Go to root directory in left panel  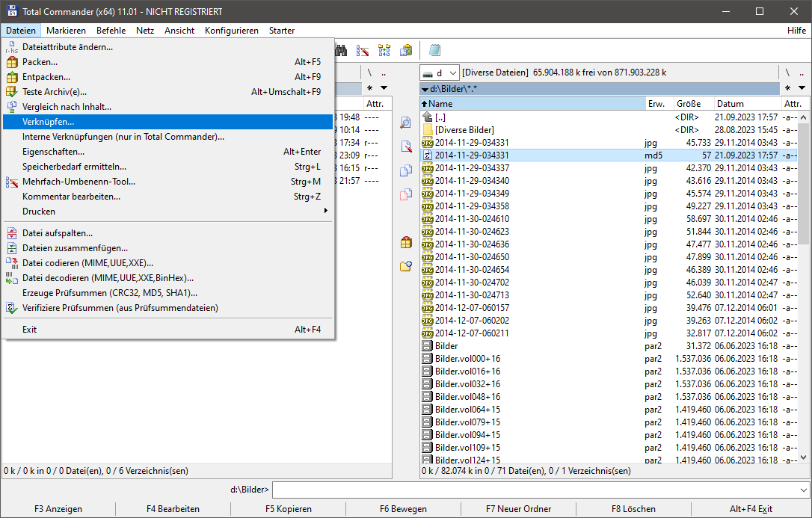tap(369, 73)
